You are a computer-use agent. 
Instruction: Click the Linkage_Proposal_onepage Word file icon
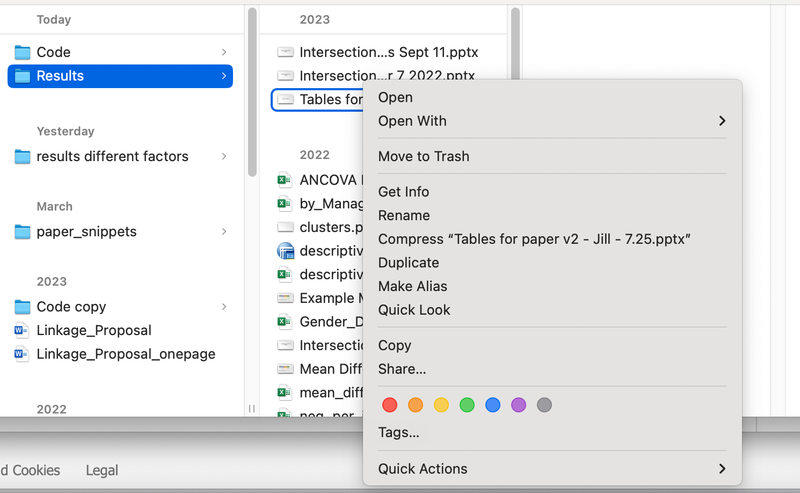click(x=22, y=354)
